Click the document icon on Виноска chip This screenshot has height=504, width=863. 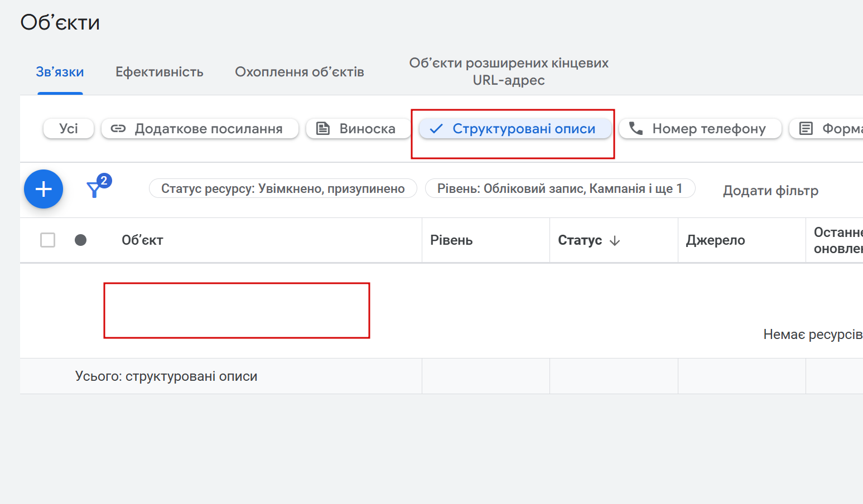coord(323,129)
